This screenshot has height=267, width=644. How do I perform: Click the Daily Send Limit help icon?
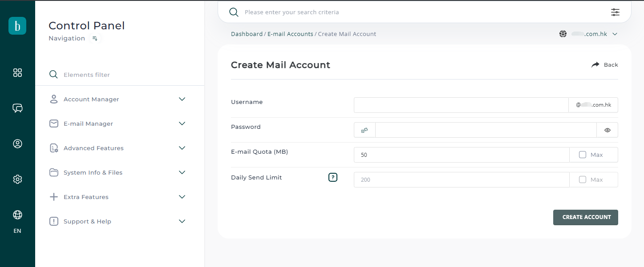tap(333, 177)
